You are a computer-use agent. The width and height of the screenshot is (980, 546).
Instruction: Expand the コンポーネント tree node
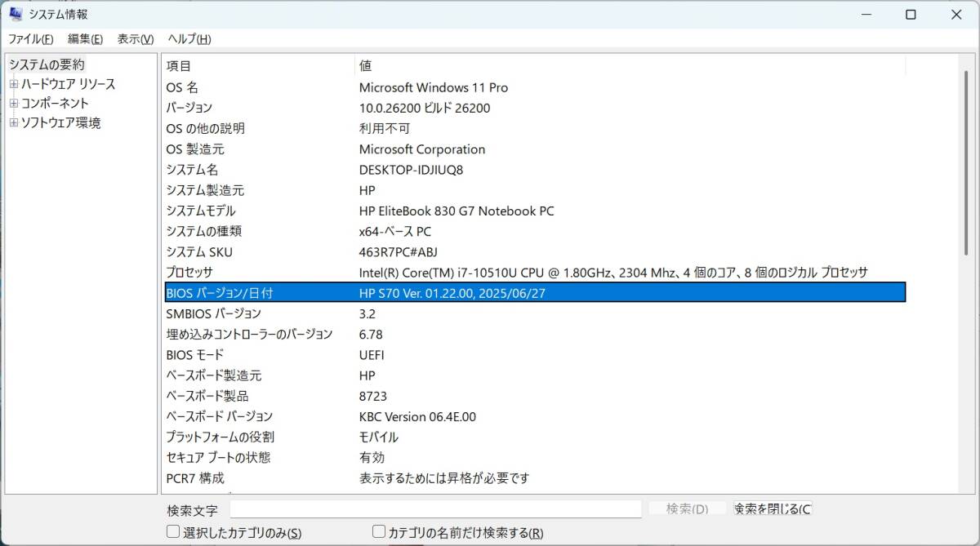tap(14, 104)
